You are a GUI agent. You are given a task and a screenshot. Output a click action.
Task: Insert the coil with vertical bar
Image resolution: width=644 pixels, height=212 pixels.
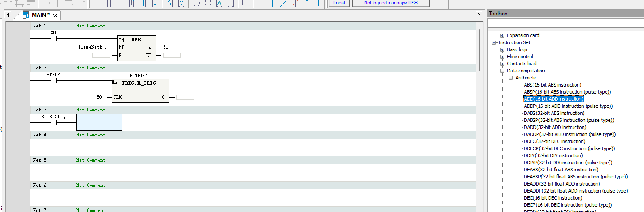click(x=208, y=3)
